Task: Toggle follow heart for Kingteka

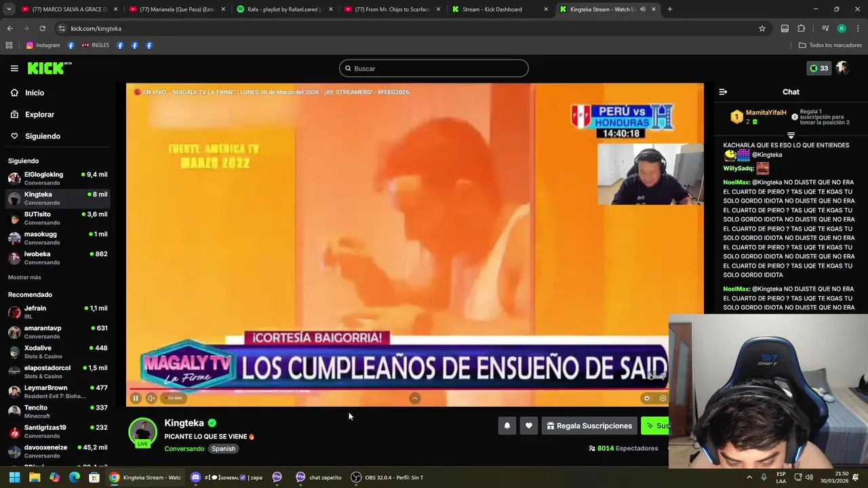Action: pyautogui.click(x=529, y=426)
